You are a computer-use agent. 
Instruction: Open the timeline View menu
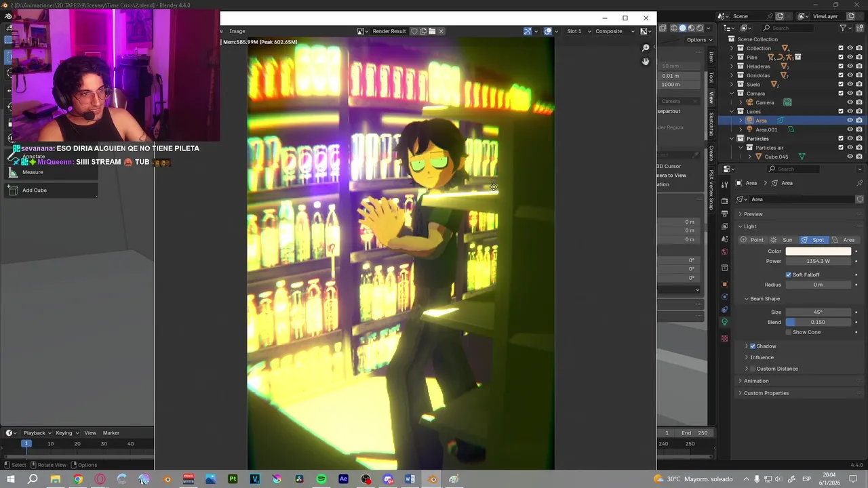point(90,433)
